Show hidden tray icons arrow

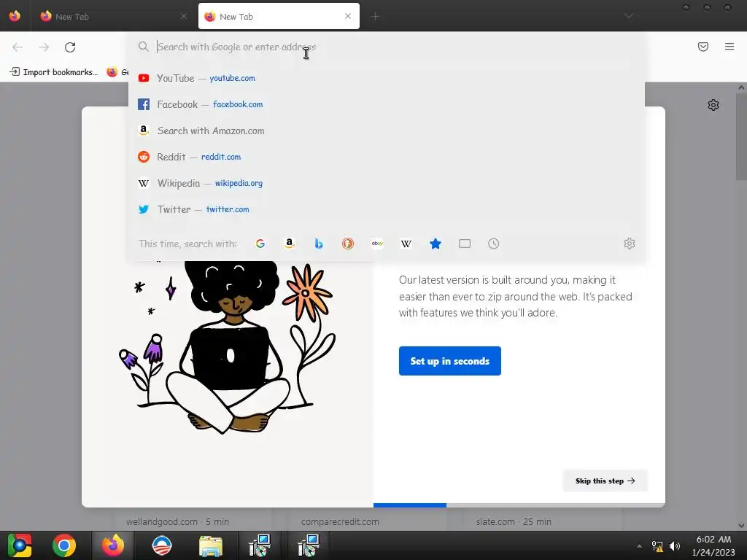click(639, 546)
